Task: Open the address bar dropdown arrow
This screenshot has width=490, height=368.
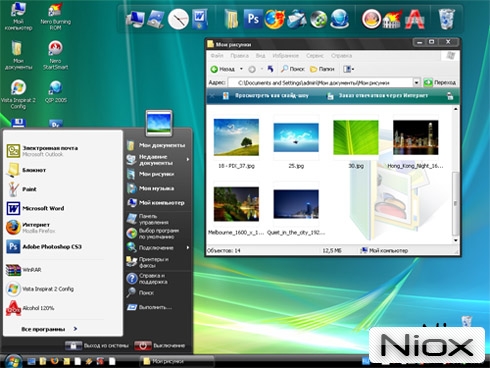Action: click(416, 82)
